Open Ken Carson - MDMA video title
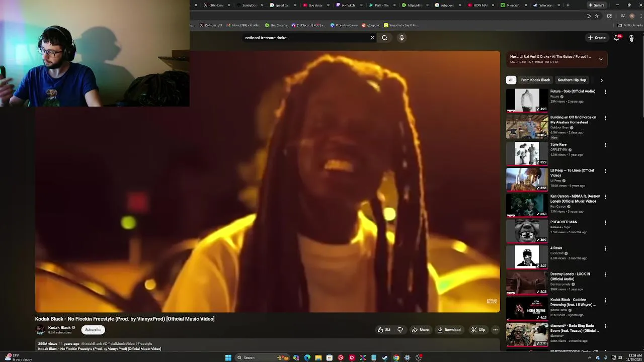The image size is (644, 362). pos(575,199)
